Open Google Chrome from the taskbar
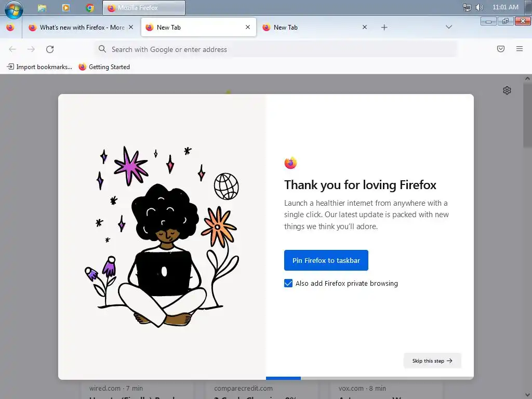 tap(90, 8)
